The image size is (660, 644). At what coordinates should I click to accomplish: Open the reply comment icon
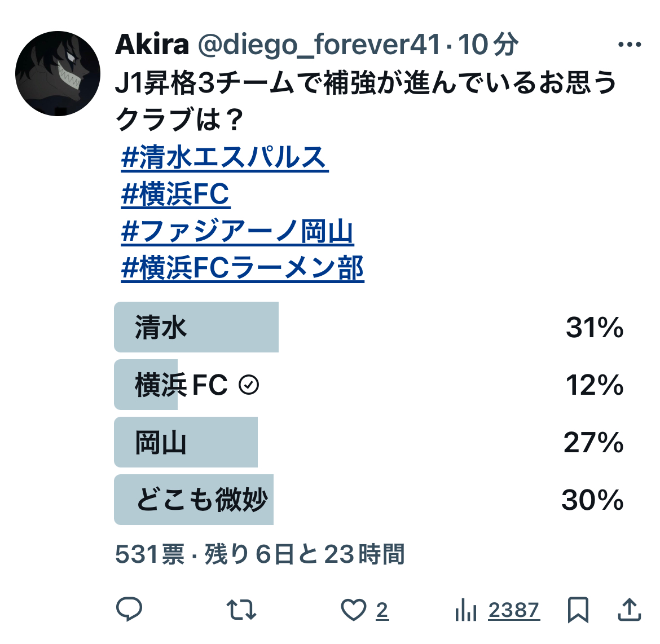click(129, 609)
